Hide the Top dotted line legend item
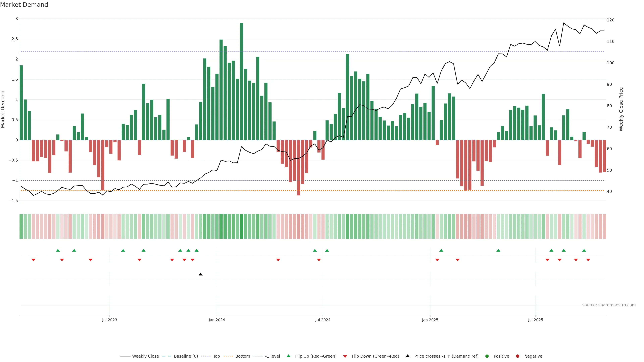 [x=216, y=356]
